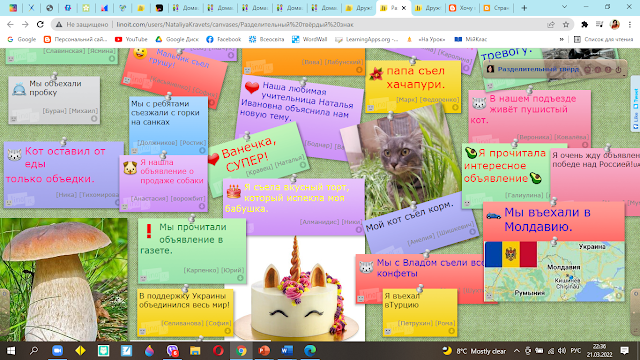640x360 pixels.
Task: Open the WordWall bookmark
Action: tap(309, 39)
